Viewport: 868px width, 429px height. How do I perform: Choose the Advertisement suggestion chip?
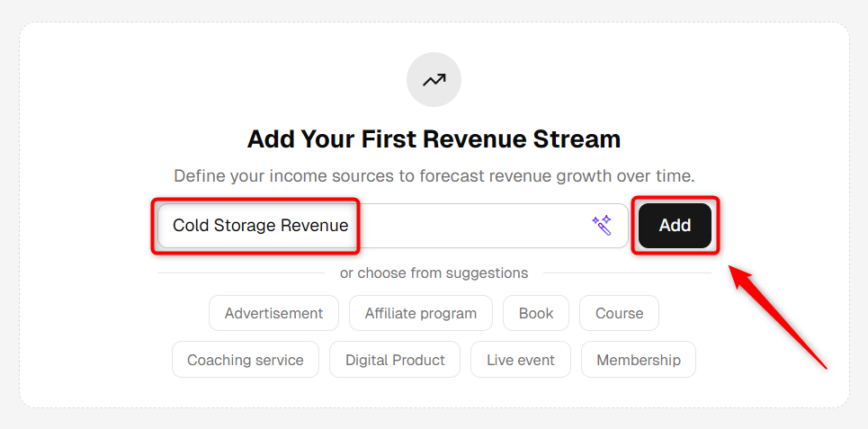pyautogui.click(x=273, y=313)
